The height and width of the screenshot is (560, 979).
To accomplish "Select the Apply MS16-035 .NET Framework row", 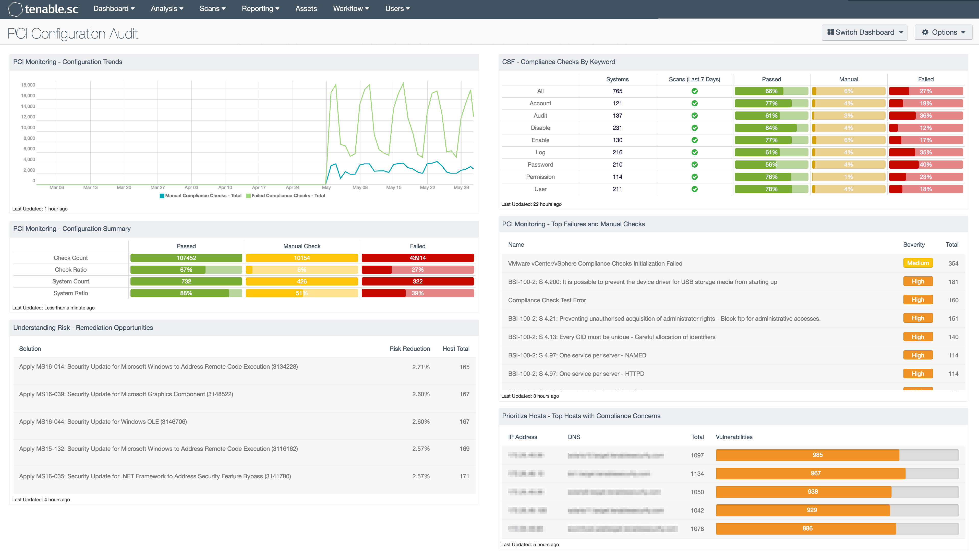I will (244, 480).
